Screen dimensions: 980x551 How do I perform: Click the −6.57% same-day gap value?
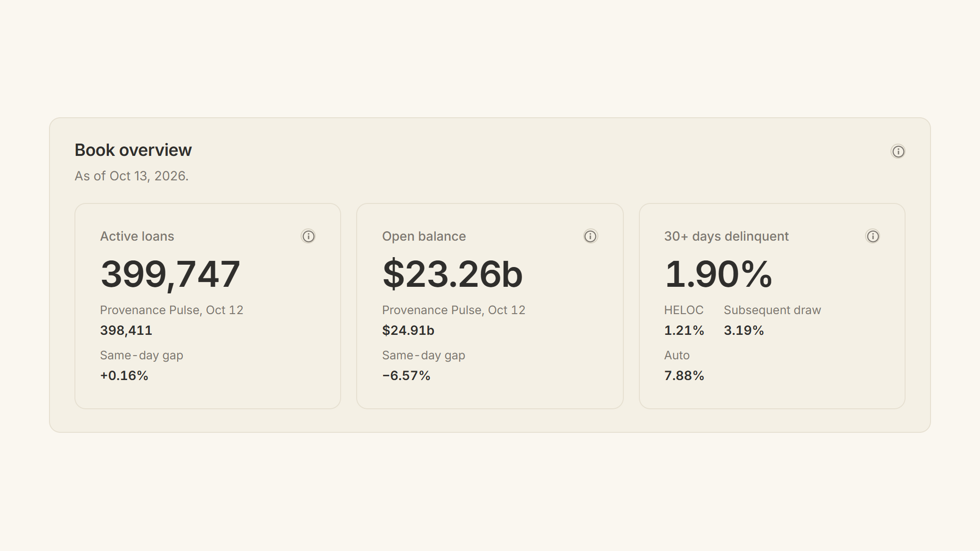[406, 375]
